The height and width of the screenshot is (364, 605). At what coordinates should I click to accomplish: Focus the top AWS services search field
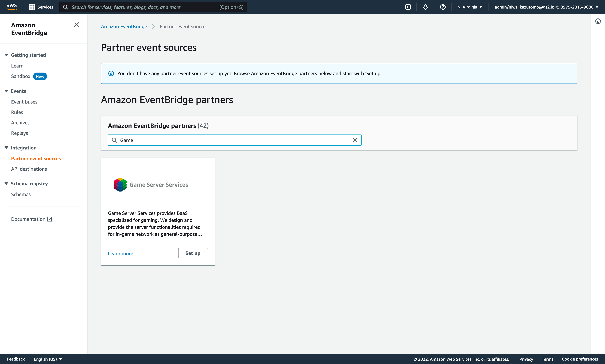[x=153, y=7]
